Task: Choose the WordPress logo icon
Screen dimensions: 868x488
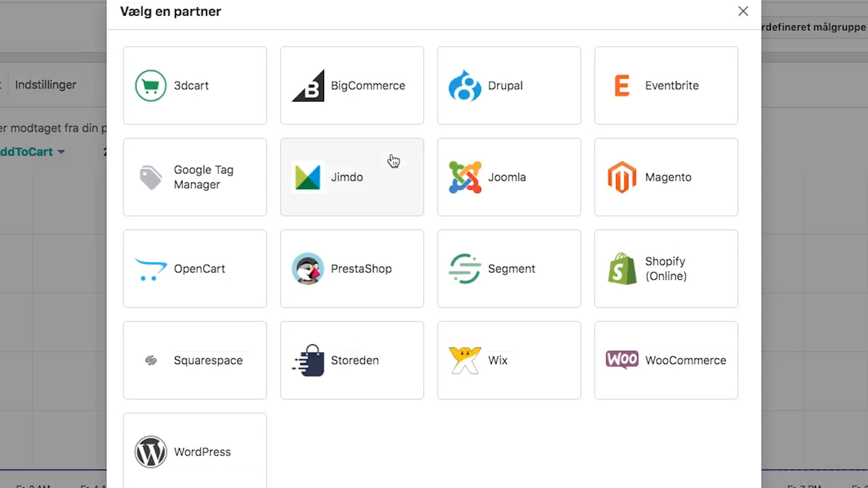Action: tap(151, 452)
